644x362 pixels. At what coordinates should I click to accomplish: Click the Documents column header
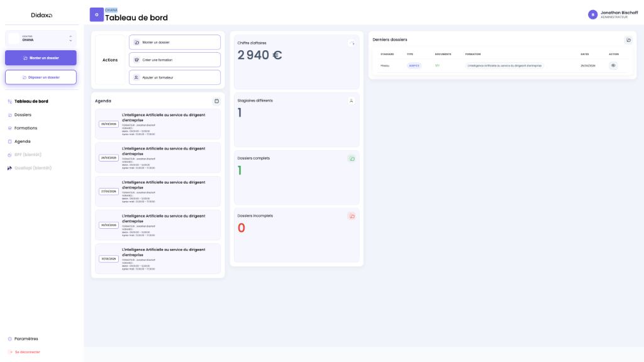(x=443, y=54)
